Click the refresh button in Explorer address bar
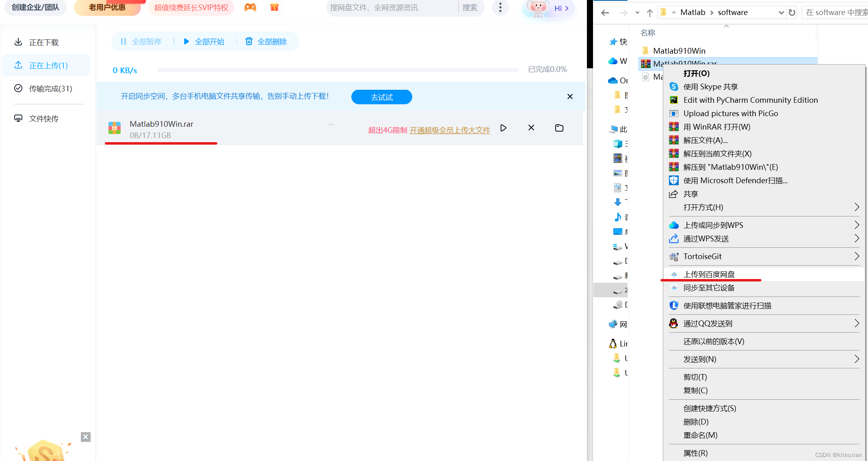This screenshot has width=868, height=461. tap(792, 13)
